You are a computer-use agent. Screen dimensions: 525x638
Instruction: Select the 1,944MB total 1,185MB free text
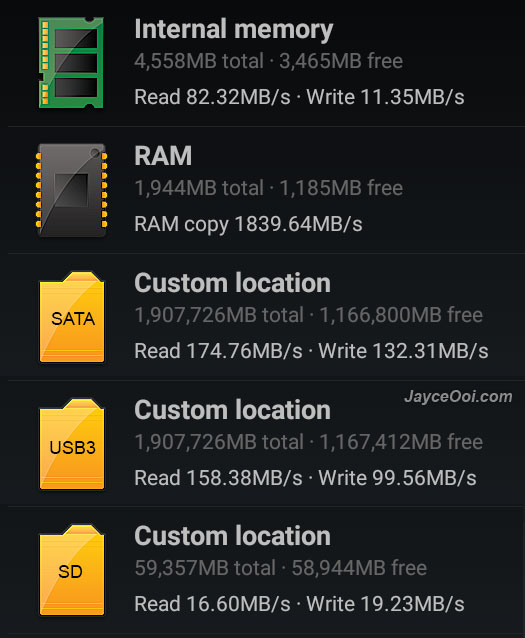(269, 188)
